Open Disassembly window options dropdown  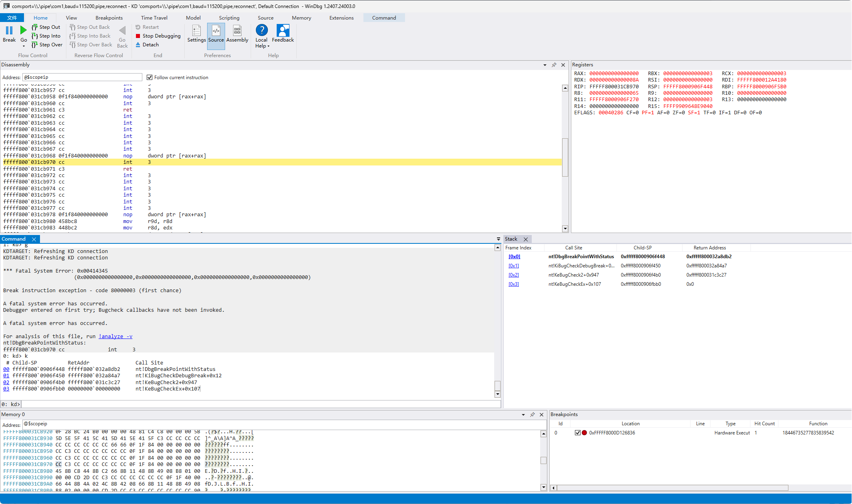545,65
